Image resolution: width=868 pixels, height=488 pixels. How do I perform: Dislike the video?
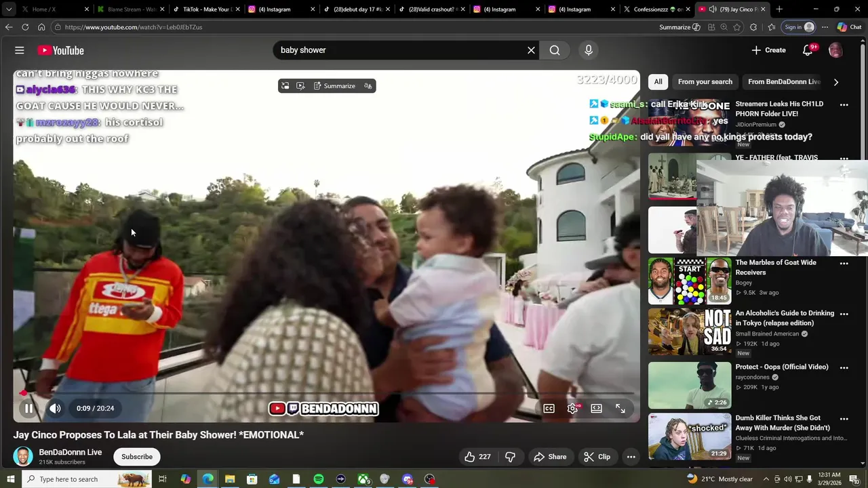[510, 457]
